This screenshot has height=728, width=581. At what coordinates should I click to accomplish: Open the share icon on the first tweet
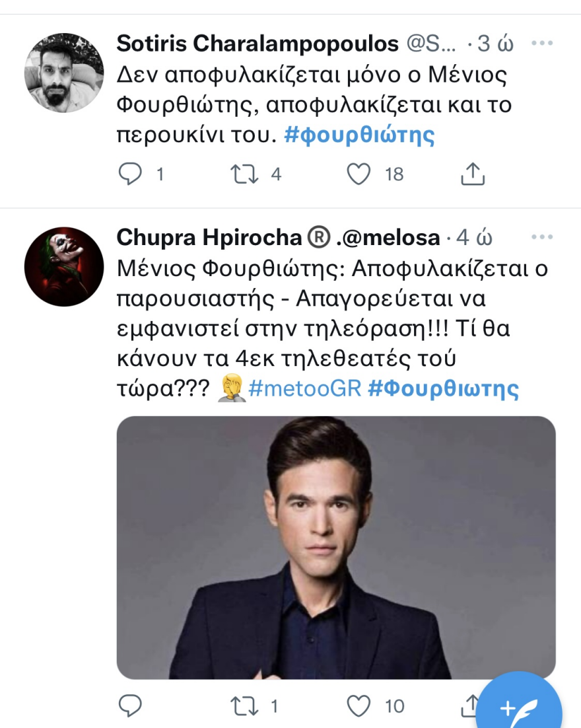473,174
